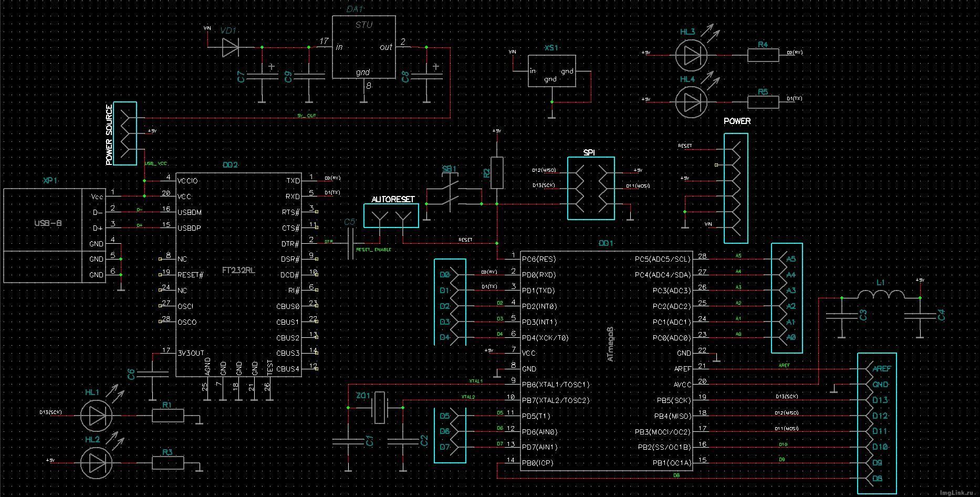This screenshot has height=497, width=980.
Task: Select the VD1 diode symbol
Action: (230, 48)
